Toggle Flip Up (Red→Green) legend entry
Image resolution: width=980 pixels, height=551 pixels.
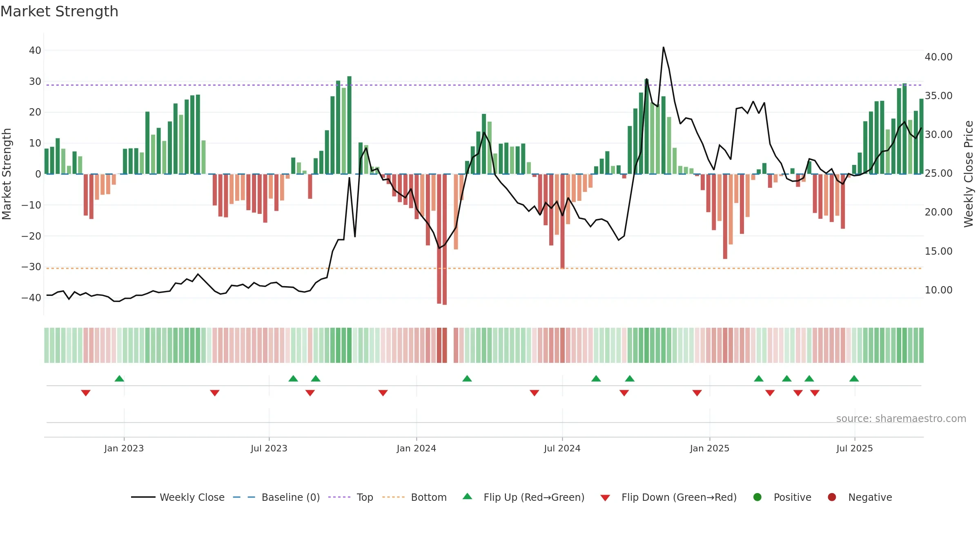[523, 497]
